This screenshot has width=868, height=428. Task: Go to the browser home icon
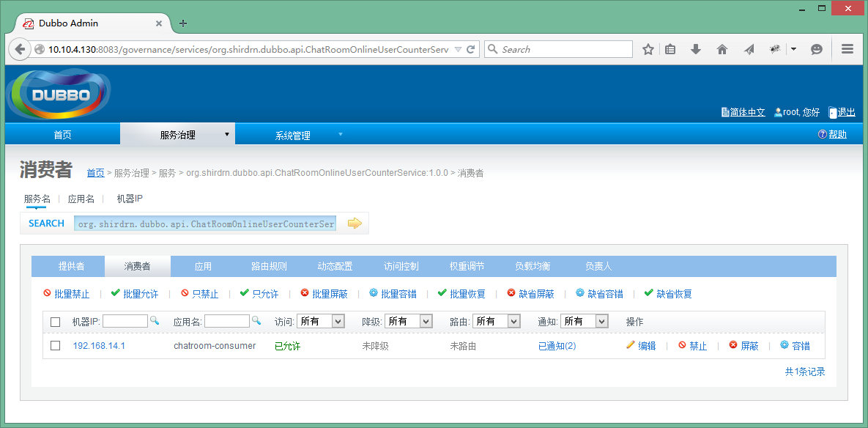(722, 49)
